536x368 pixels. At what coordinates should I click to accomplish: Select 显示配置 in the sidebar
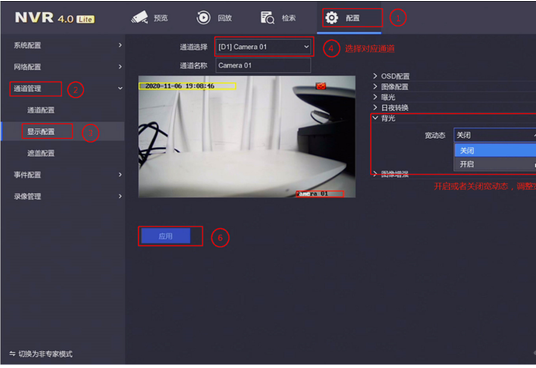[41, 132]
